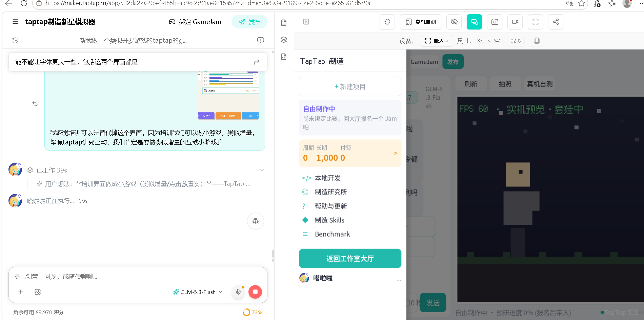Click the rotate device icon next to 92%
This screenshot has height=320, width=644.
point(537,41)
